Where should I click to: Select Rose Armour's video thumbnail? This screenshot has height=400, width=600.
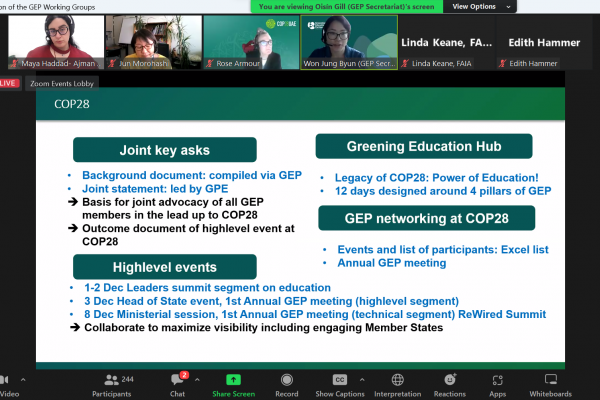coord(250,42)
